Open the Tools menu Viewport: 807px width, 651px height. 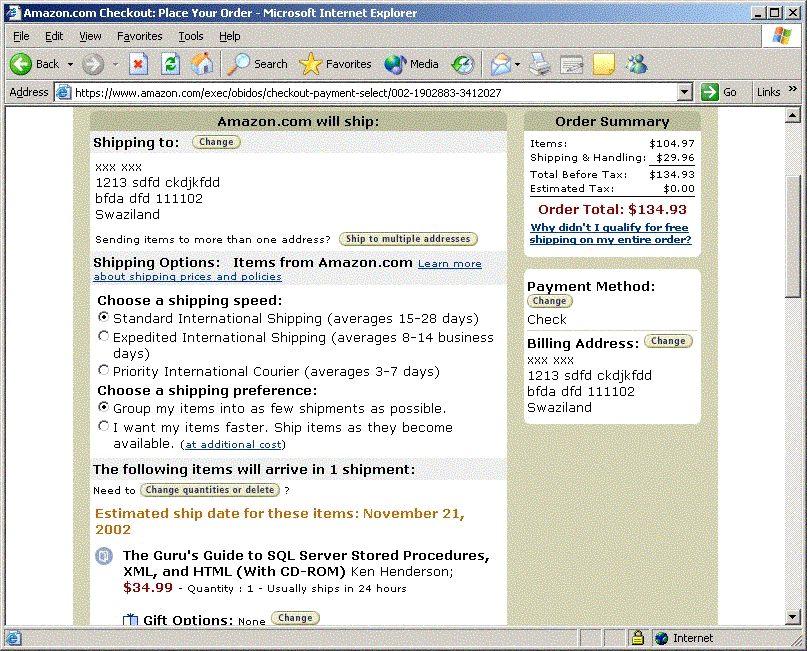coord(190,36)
